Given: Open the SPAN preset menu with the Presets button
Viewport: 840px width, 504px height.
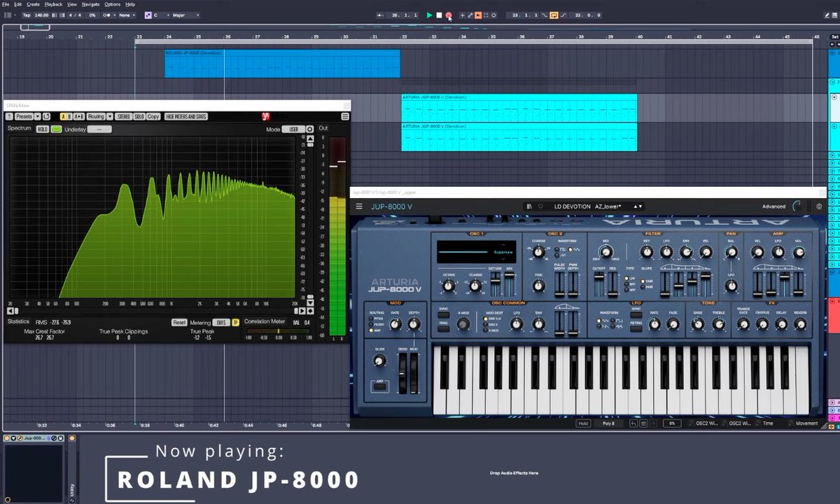Looking at the screenshot, I should (x=26, y=116).
